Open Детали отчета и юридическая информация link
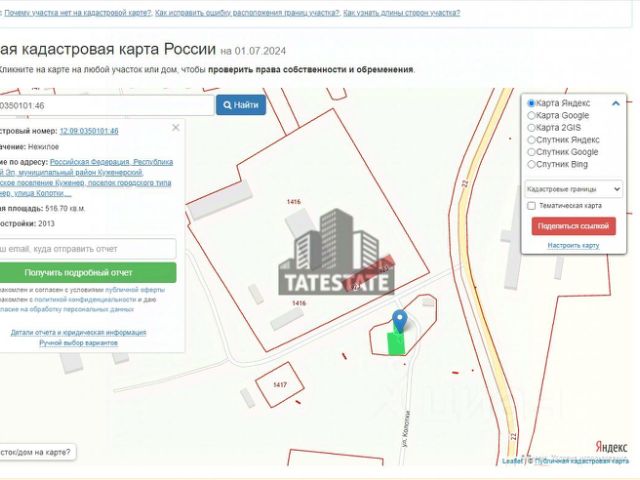This screenshot has width=640, height=480. [78, 332]
